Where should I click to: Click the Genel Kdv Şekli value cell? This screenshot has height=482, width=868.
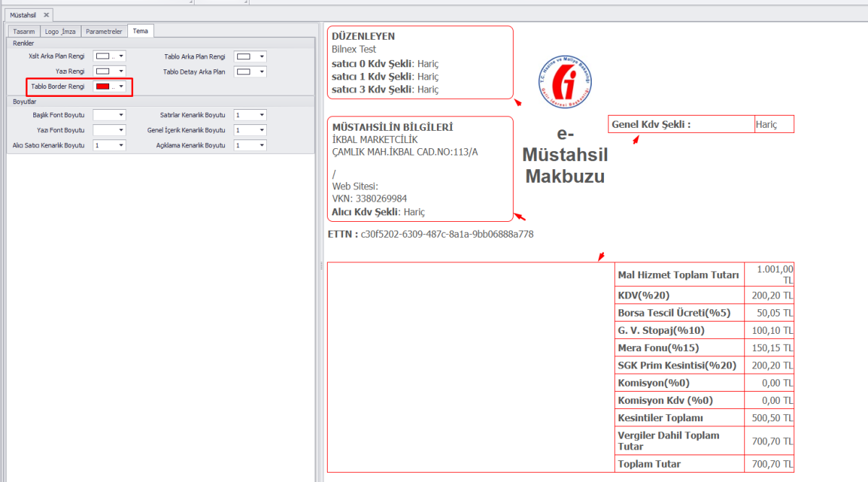point(773,124)
